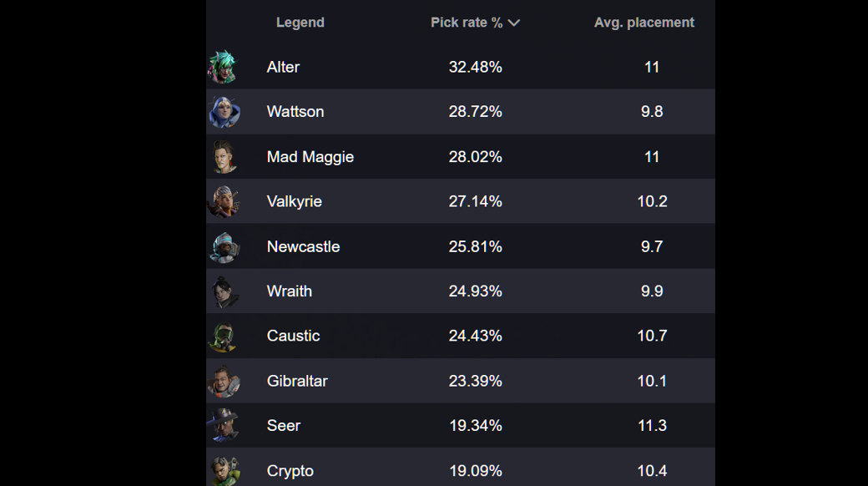Click Mad Maggie's portrait icon
This screenshot has width=868, height=486.
(224, 157)
